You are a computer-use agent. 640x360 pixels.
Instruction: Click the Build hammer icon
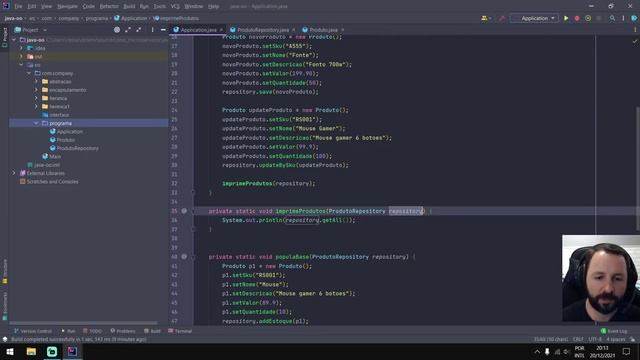click(x=502, y=18)
